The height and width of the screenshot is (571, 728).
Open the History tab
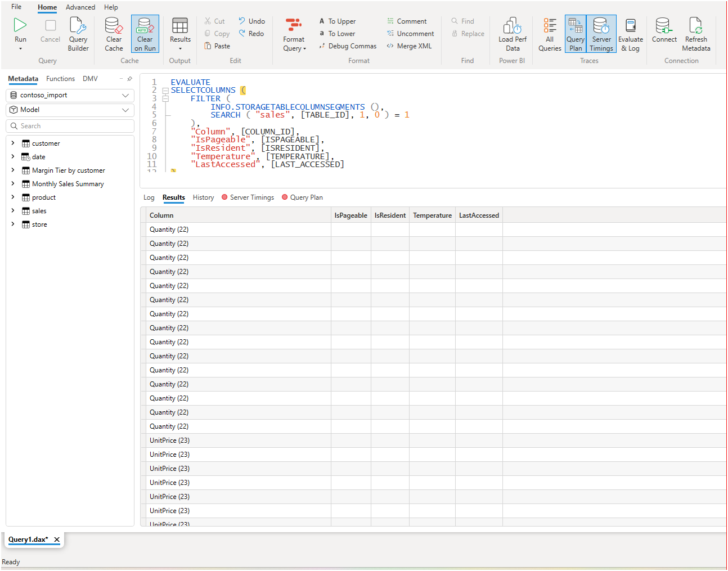(203, 197)
